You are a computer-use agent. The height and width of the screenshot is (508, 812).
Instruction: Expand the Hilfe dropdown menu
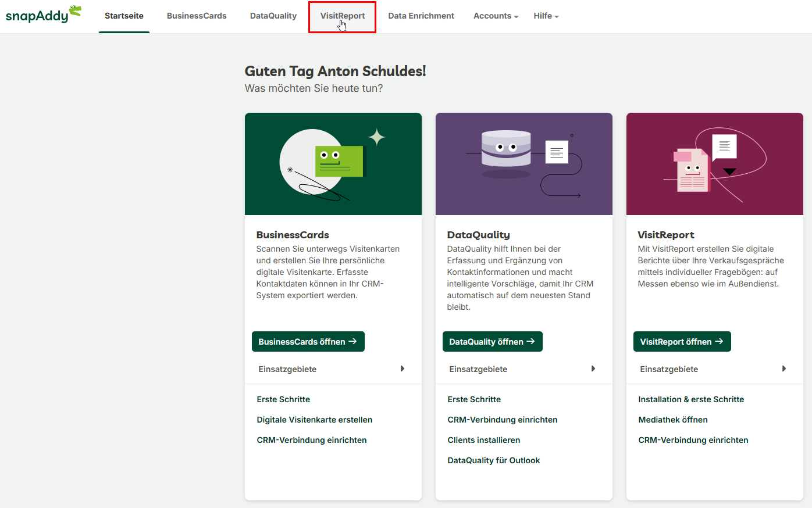[546, 16]
